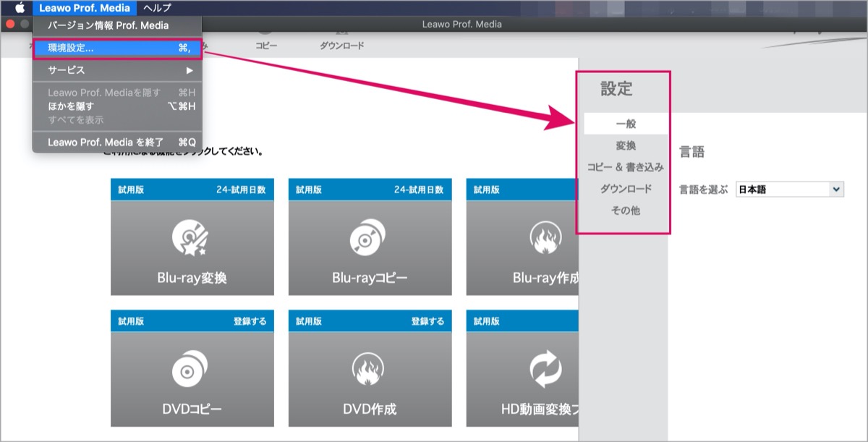Click 24-試用日数 on the Blu-rayコピー tile
868x442 pixels.
click(419, 190)
